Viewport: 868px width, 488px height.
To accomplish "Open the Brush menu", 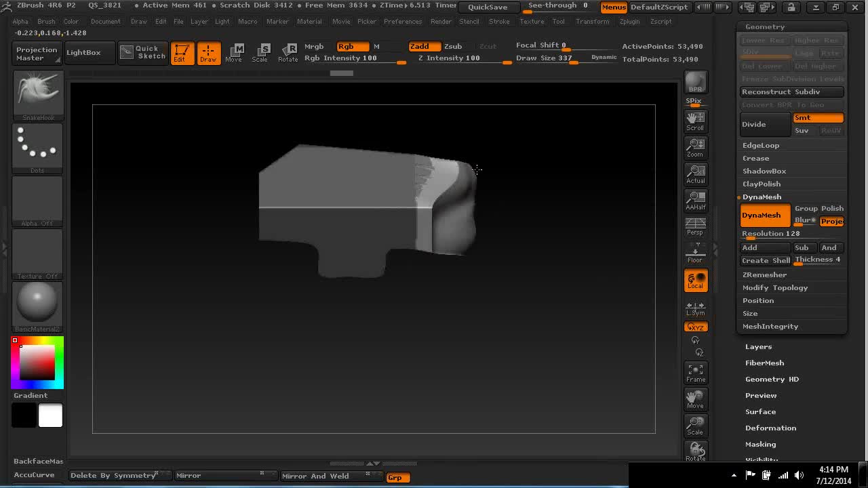I will coord(46,22).
